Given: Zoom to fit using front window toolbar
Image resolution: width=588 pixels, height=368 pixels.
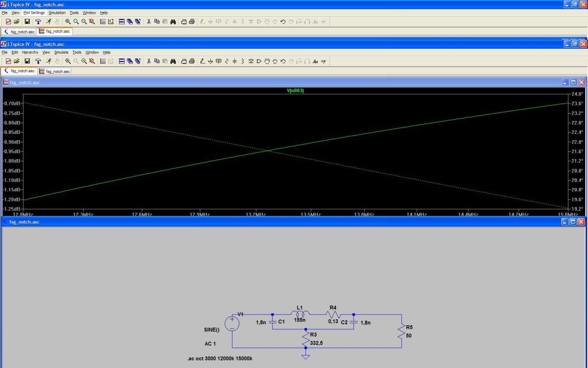Looking at the screenshot, I should tap(92, 61).
